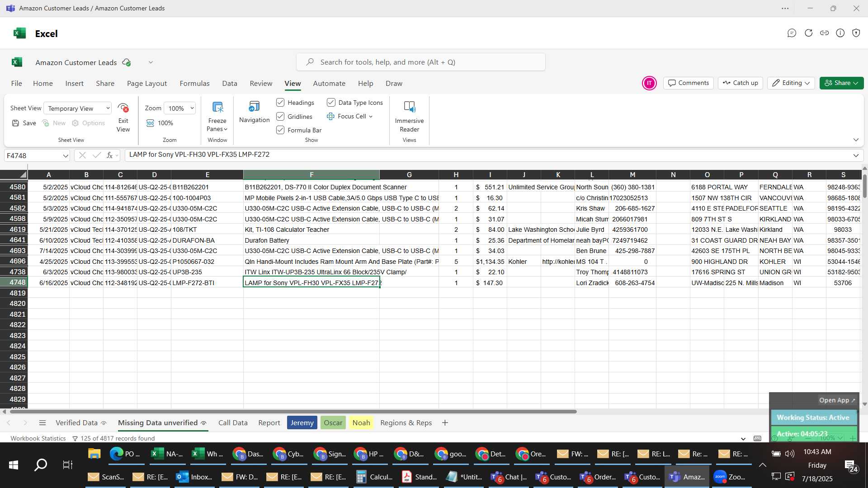Click the shield security icon in header
The height and width of the screenshot is (488, 868).
(856, 33)
